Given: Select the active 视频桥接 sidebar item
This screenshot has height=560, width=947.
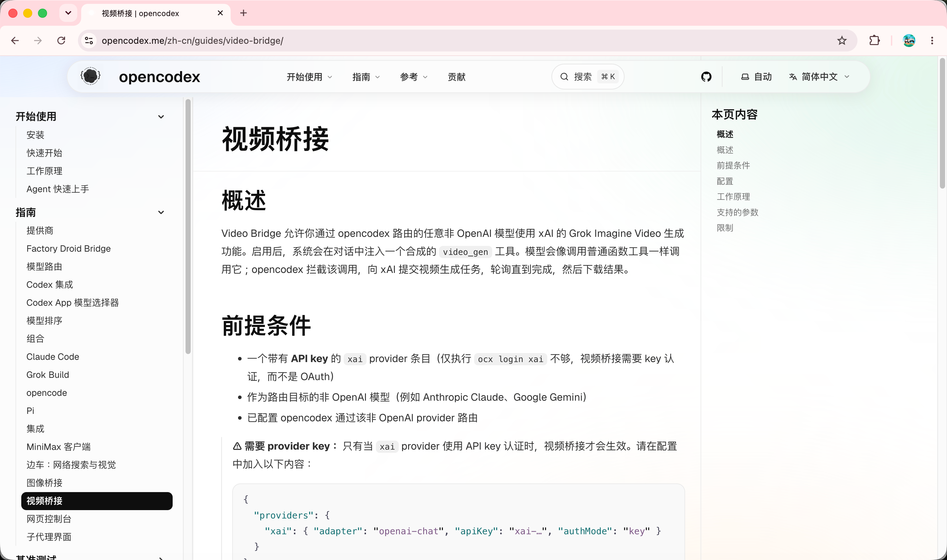Looking at the screenshot, I should point(97,501).
